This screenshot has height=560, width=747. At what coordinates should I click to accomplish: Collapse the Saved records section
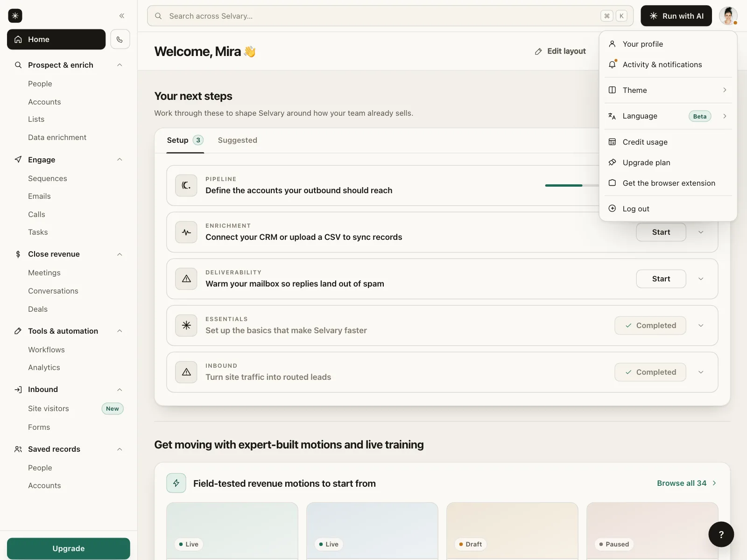click(x=120, y=449)
